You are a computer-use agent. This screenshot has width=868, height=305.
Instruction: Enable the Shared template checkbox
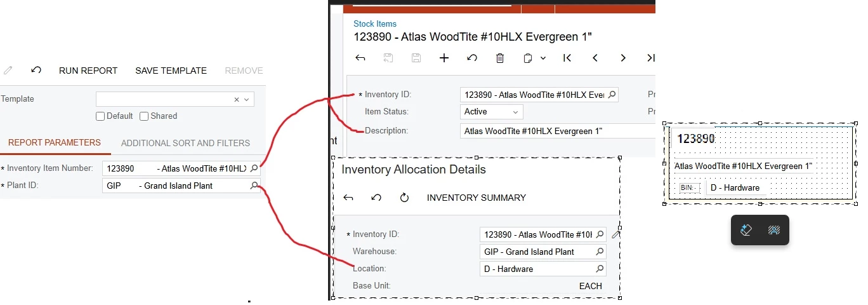tap(144, 116)
